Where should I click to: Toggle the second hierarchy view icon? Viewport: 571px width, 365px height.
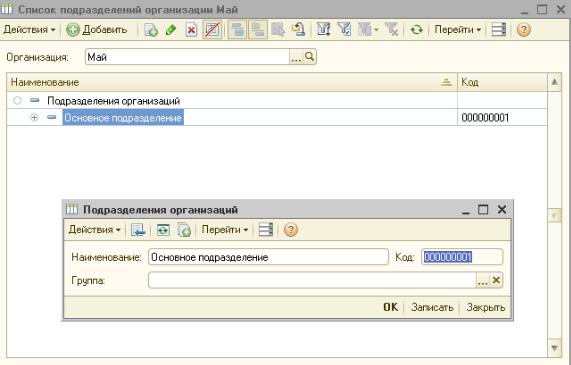click(258, 30)
